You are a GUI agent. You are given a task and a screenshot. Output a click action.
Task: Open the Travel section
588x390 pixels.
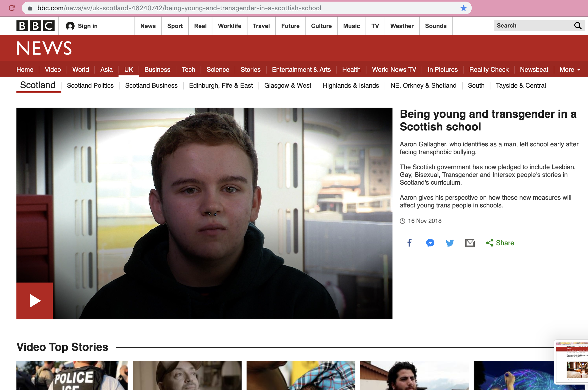tap(261, 26)
